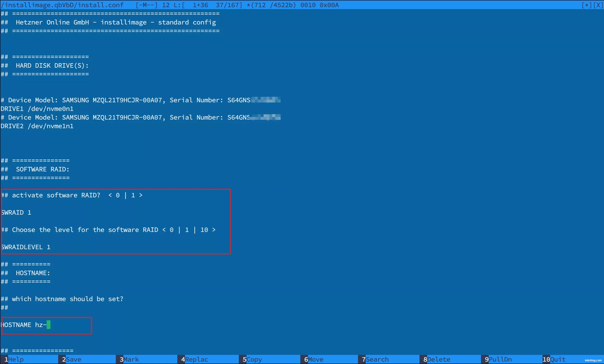Click the Mark function key label

[x=131, y=359]
